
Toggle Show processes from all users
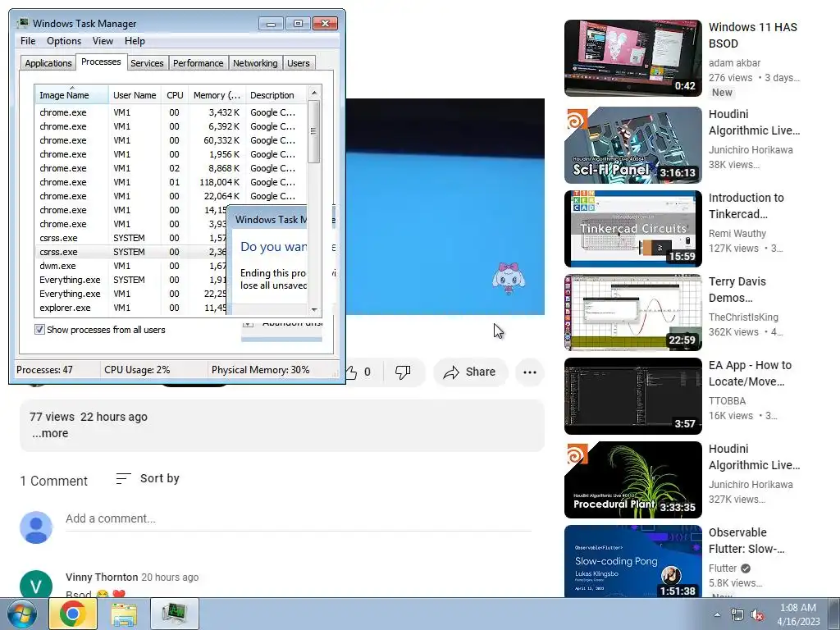coord(39,330)
